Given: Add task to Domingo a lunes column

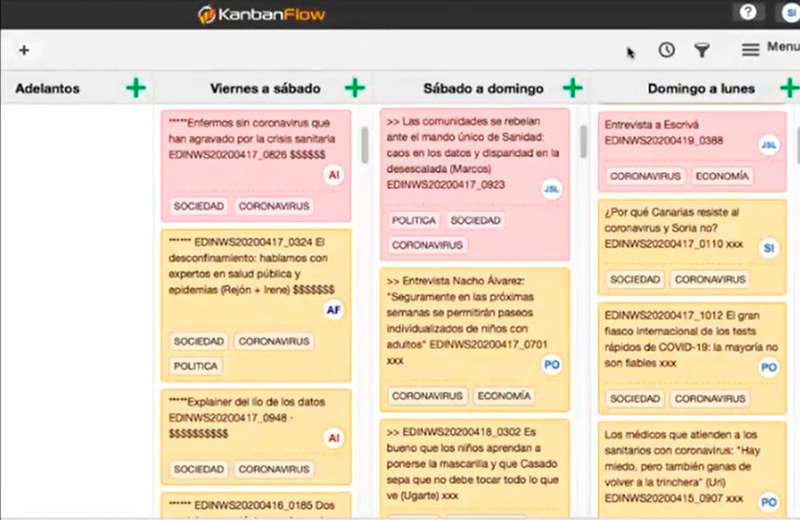Looking at the screenshot, I should 790,88.
